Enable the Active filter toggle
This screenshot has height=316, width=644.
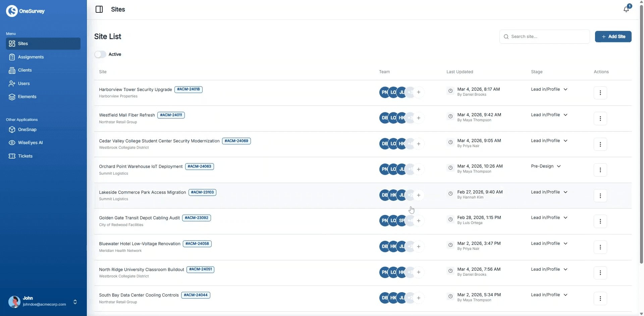100,54
